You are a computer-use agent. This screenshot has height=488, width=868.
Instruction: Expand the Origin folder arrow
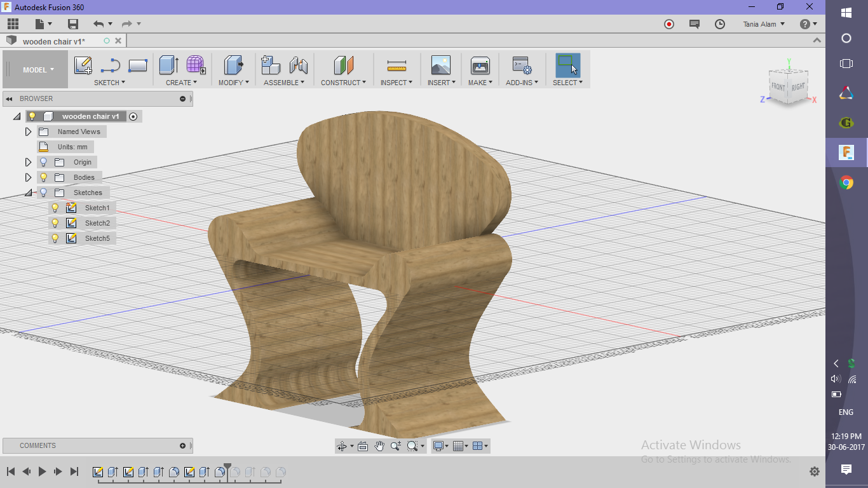(x=28, y=162)
